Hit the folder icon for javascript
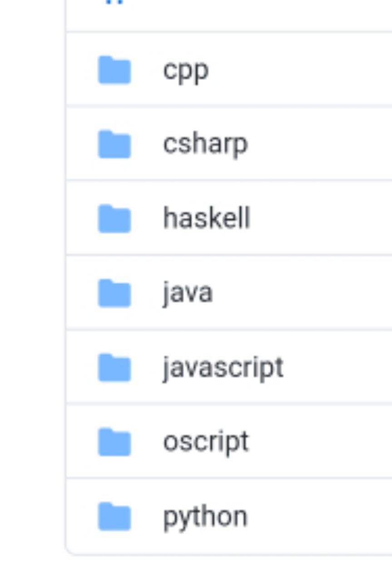The image size is (392, 581). [114, 367]
